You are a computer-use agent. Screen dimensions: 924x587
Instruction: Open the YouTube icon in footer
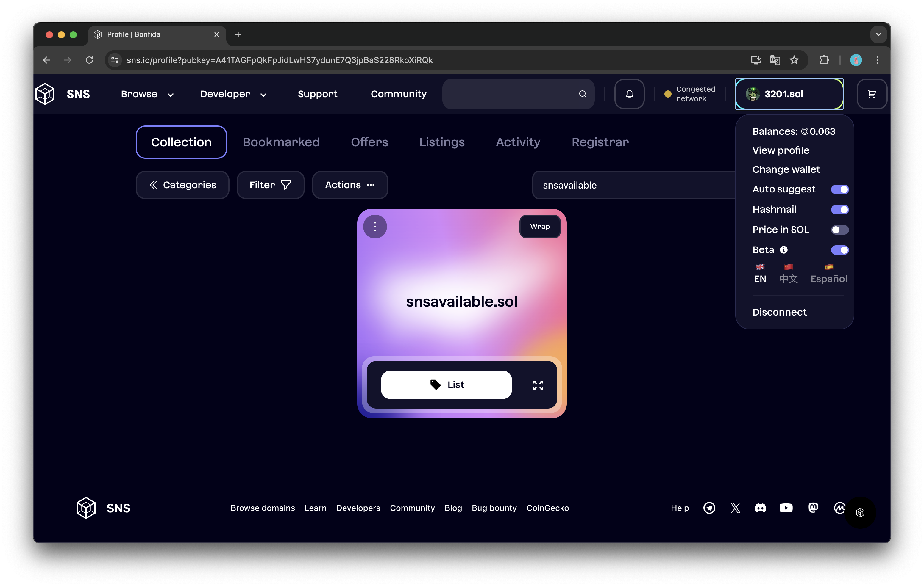click(x=786, y=508)
